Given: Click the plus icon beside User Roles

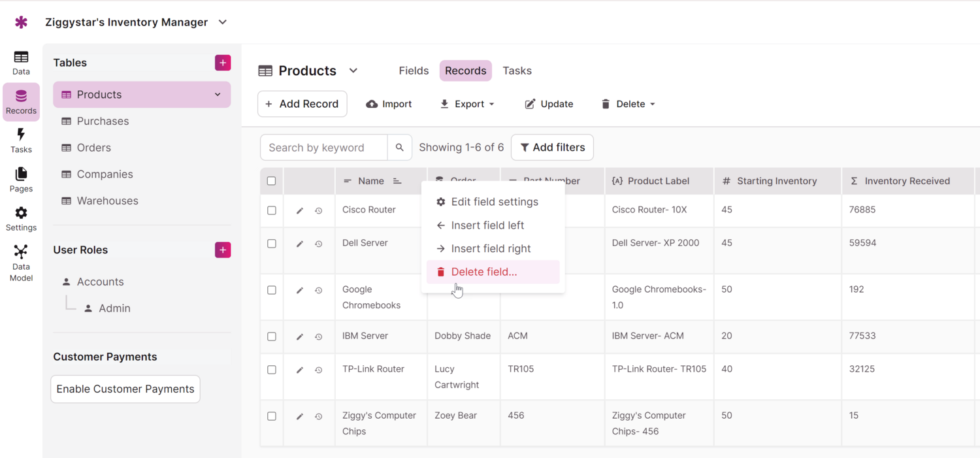Looking at the screenshot, I should click(223, 250).
